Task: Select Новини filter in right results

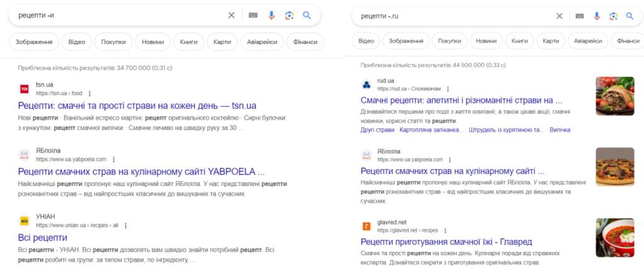Action: point(486,41)
